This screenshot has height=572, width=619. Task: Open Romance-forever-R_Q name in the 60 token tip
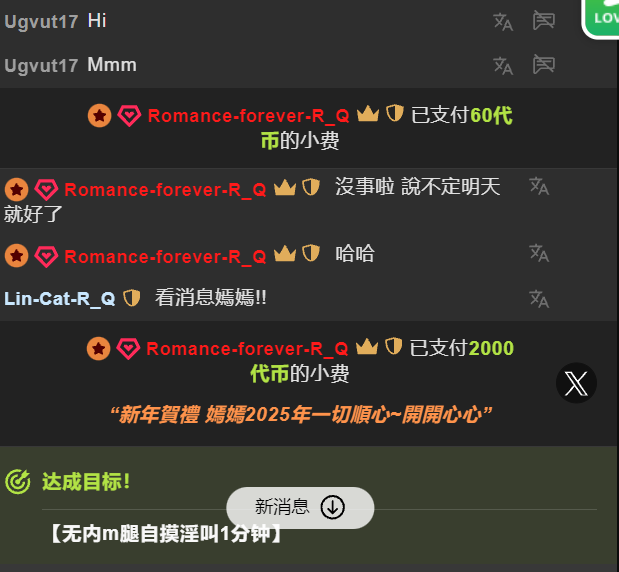point(249,116)
